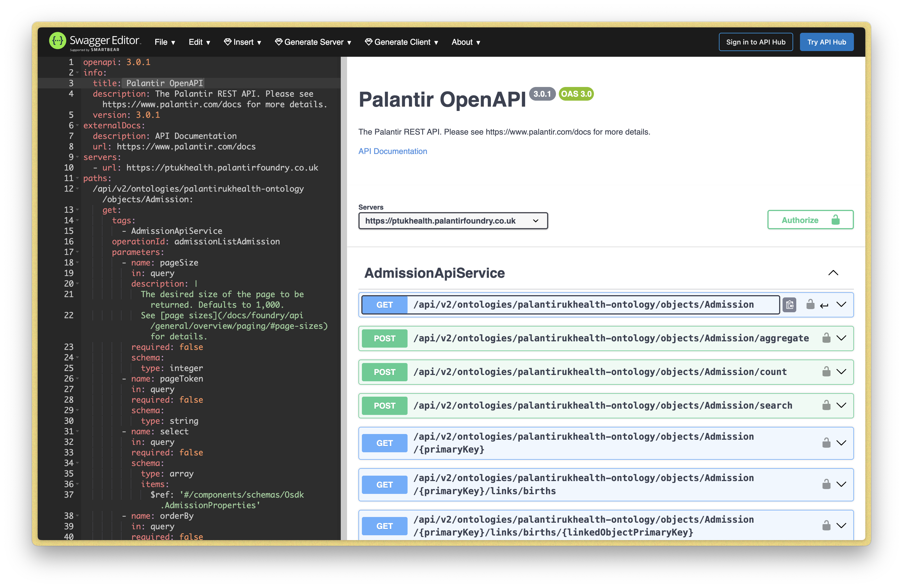Screen dimensions: 903x588
Task: Click the Swagger Editor logo icon
Action: point(58,41)
